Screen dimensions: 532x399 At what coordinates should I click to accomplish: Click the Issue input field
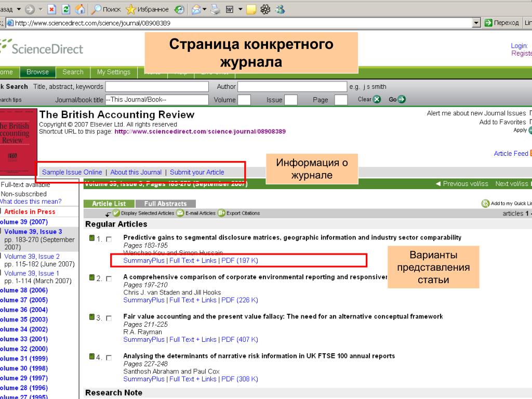tap(291, 100)
